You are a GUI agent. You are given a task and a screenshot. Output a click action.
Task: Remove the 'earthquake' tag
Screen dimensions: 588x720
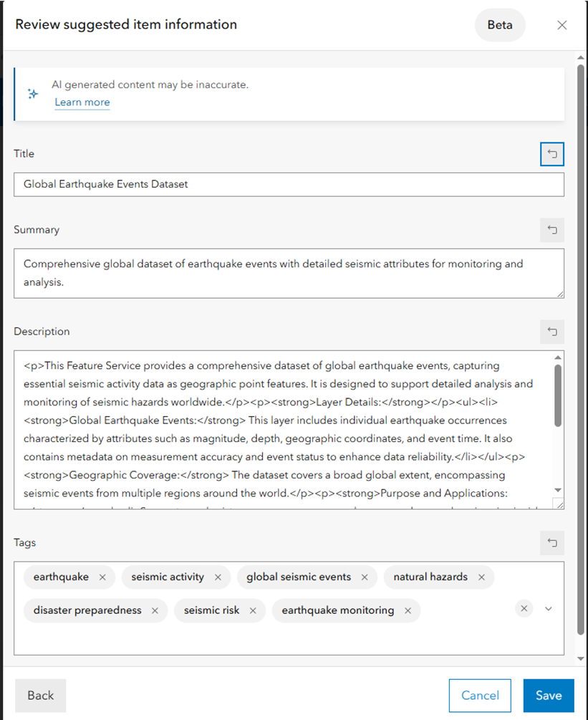click(x=102, y=577)
